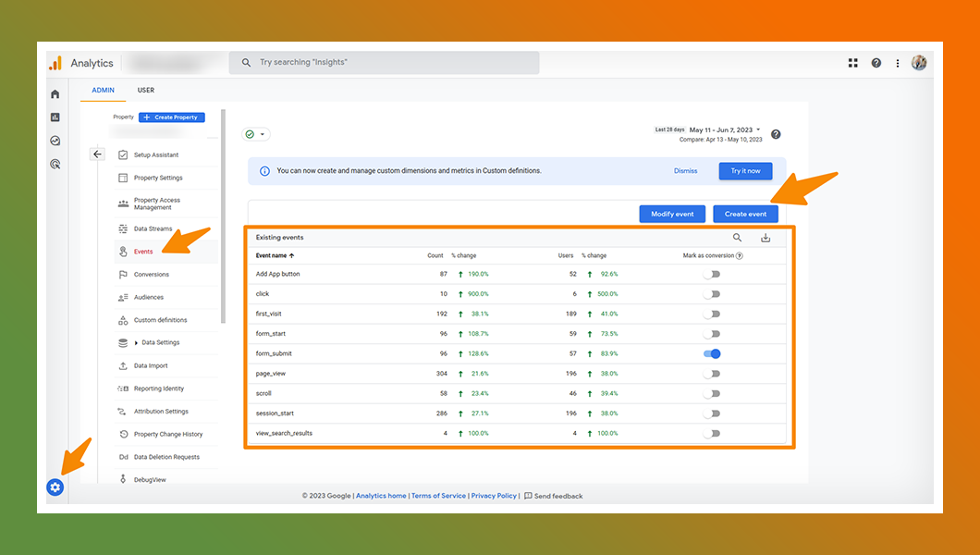Click the search icon in Existing events
Viewport: 980px width, 555px height.
737,238
